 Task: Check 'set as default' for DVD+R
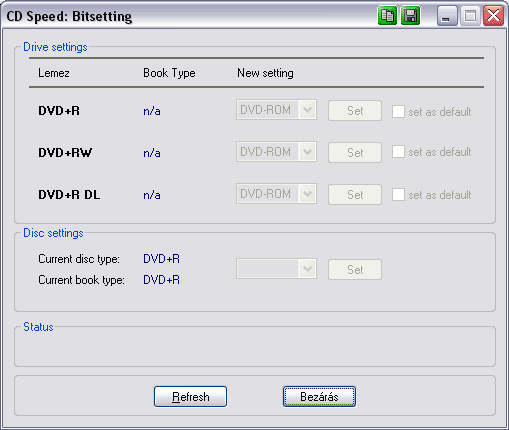[x=398, y=111]
